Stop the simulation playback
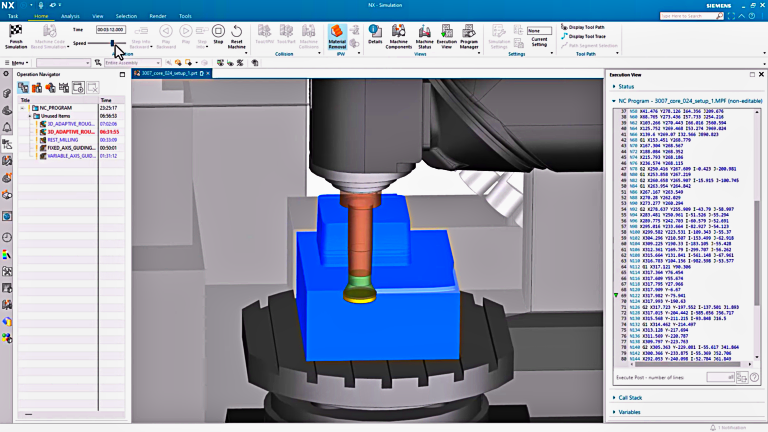 pyautogui.click(x=218, y=34)
